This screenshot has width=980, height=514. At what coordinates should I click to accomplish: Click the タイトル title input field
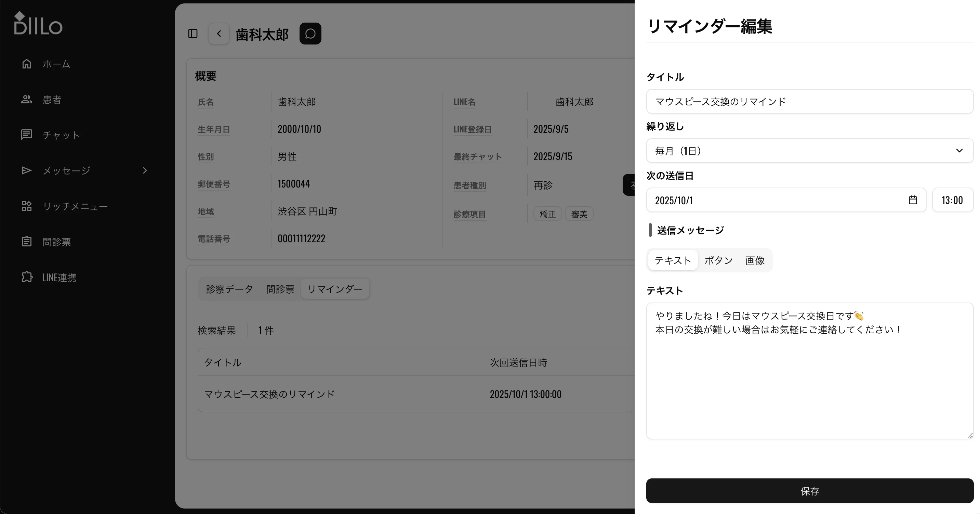(x=809, y=101)
